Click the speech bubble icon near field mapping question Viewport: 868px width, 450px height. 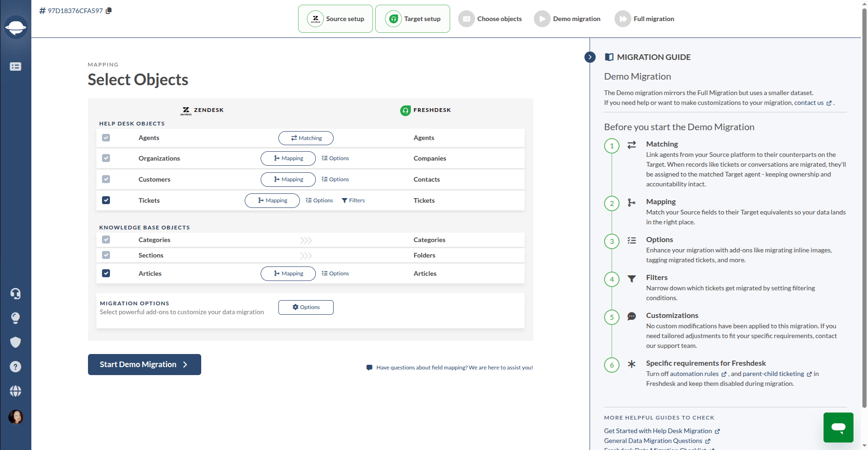click(369, 368)
